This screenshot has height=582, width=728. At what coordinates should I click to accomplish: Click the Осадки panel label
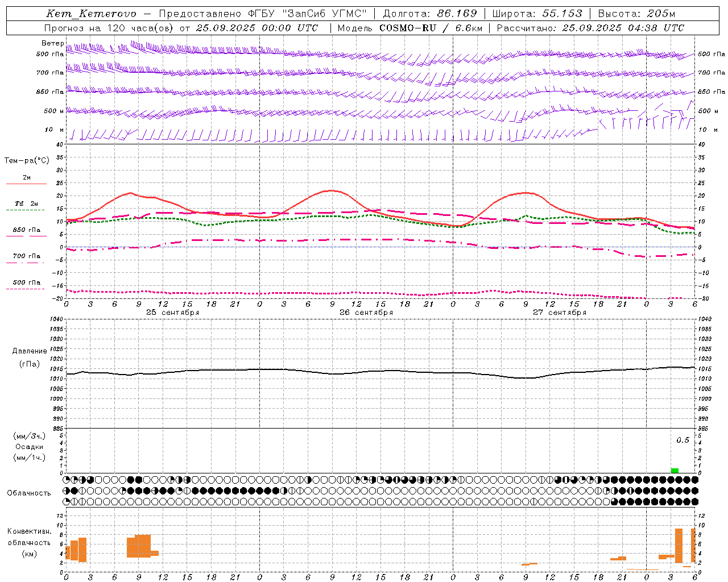click(29, 447)
